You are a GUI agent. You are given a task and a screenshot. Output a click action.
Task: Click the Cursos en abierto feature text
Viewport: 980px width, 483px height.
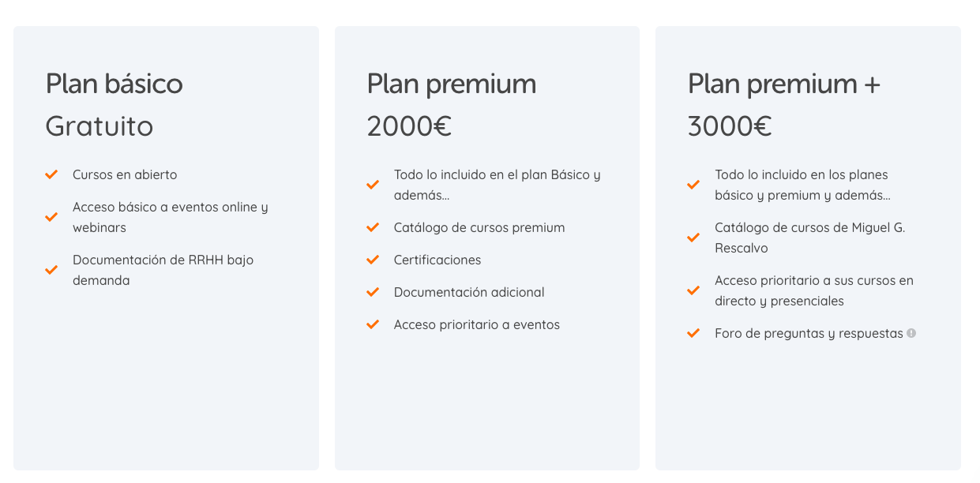[x=125, y=174]
